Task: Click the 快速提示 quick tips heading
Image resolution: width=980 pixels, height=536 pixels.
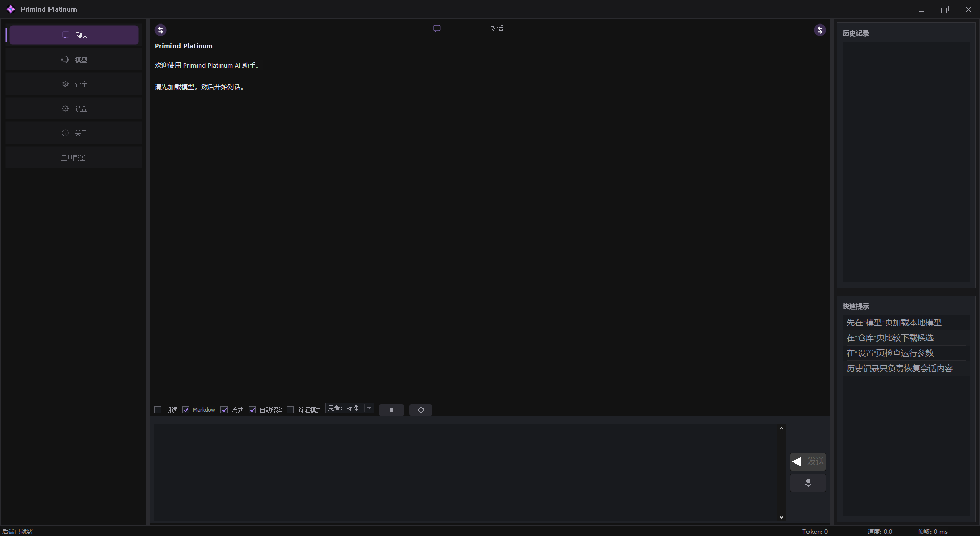Action: click(x=856, y=306)
